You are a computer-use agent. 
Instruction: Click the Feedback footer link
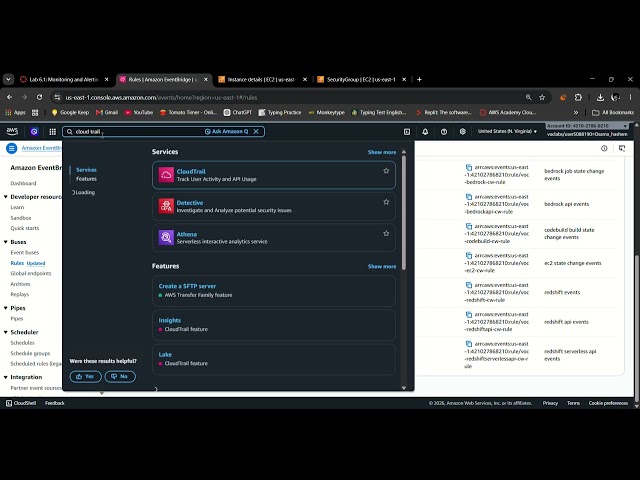coord(55,403)
